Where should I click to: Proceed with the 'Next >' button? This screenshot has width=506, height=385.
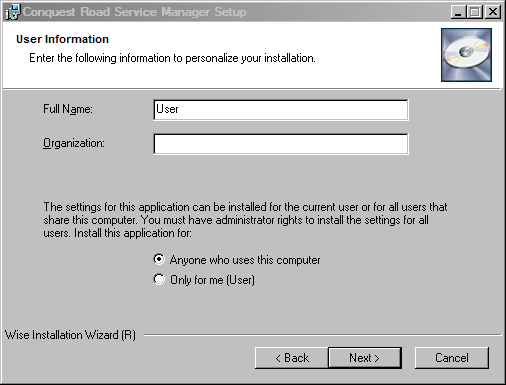(365, 358)
